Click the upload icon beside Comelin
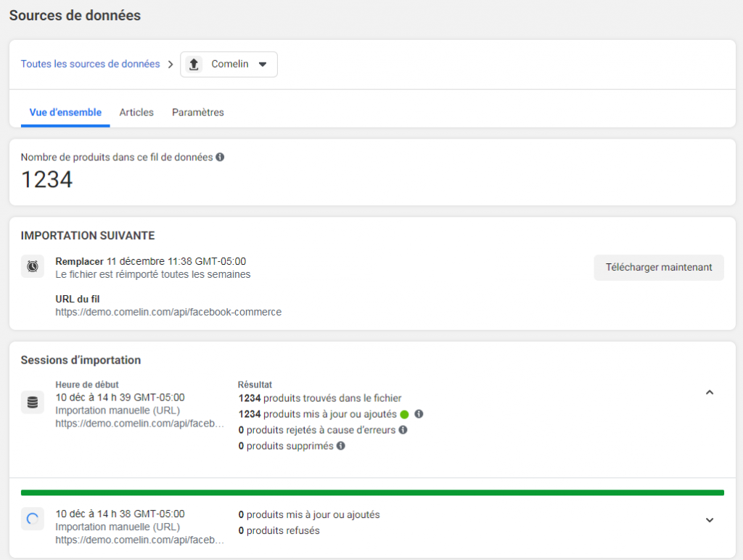 click(x=194, y=65)
